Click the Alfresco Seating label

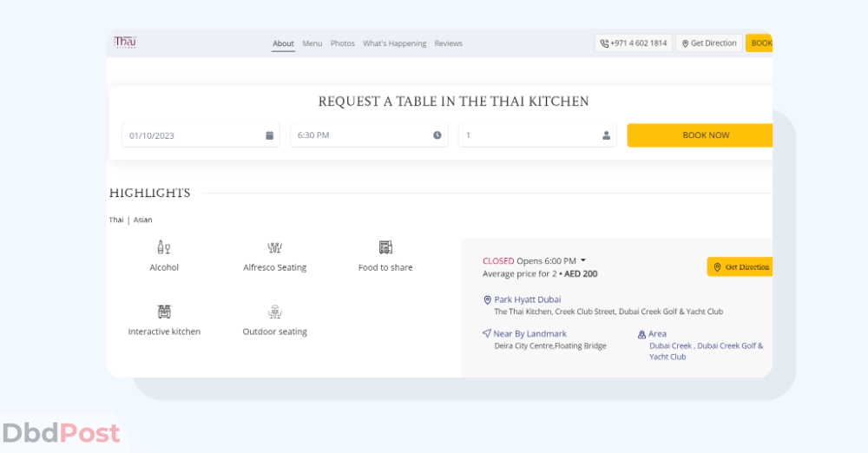click(x=274, y=267)
